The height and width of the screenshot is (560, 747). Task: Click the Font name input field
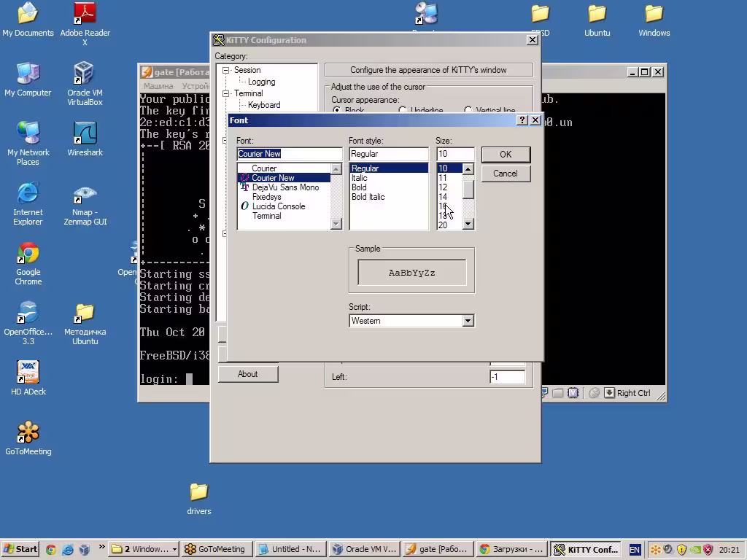[x=290, y=154]
